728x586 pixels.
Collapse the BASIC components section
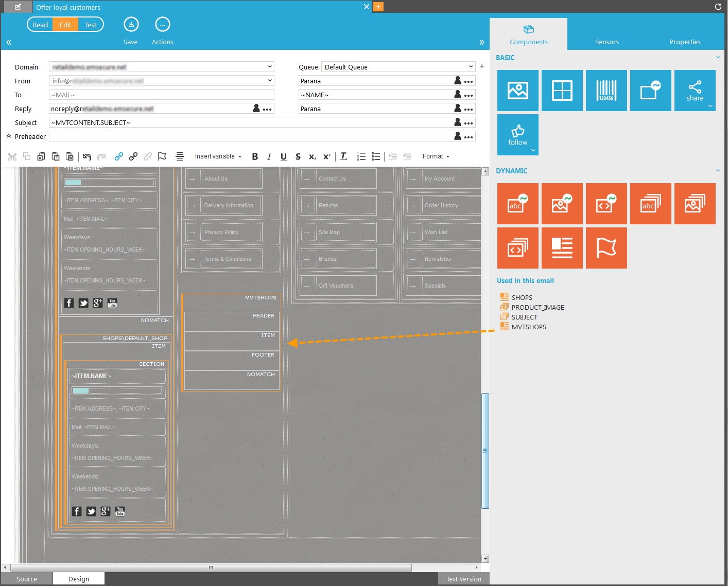coord(718,58)
